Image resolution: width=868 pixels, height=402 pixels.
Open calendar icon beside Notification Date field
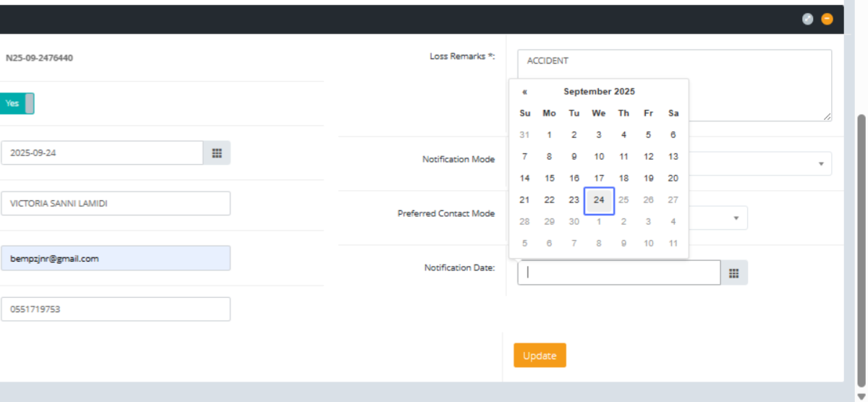pos(733,273)
